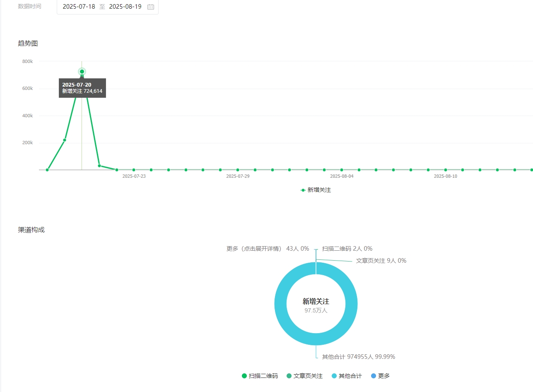This screenshot has width=533, height=392.
Task: Click the 400k y-axis label
Action: point(27,116)
